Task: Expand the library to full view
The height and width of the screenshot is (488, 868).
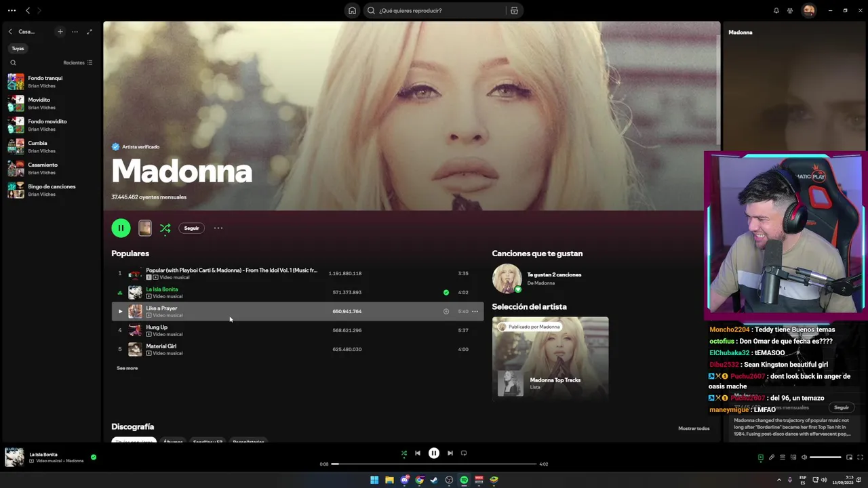Action: point(89,31)
